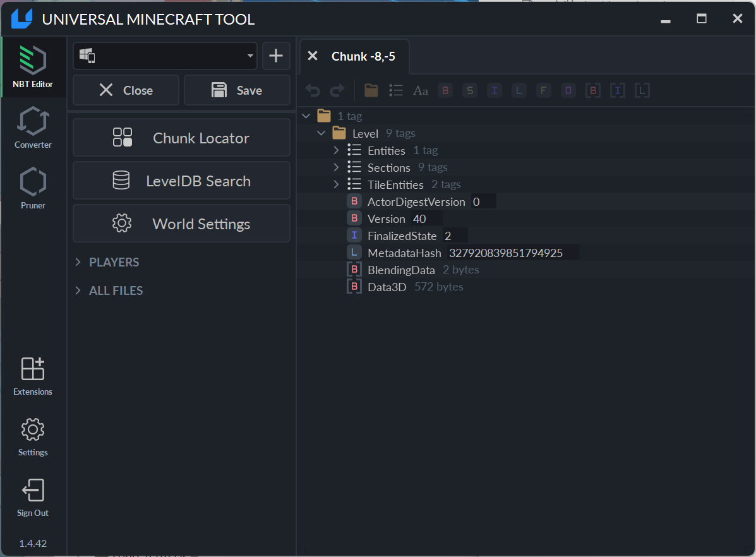This screenshot has width=756, height=557.
Task: Save changes to the world
Action: coord(237,90)
